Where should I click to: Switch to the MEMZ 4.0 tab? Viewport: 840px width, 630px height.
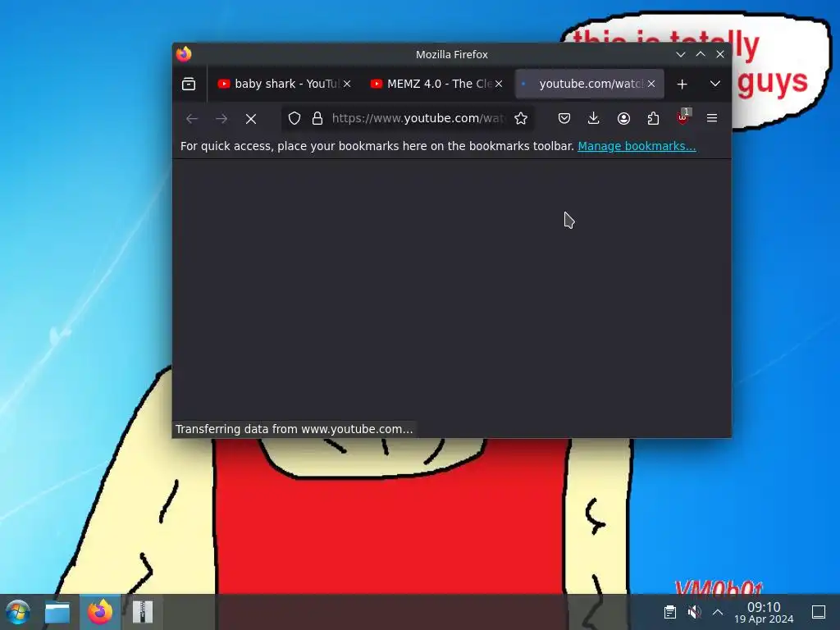point(436,84)
